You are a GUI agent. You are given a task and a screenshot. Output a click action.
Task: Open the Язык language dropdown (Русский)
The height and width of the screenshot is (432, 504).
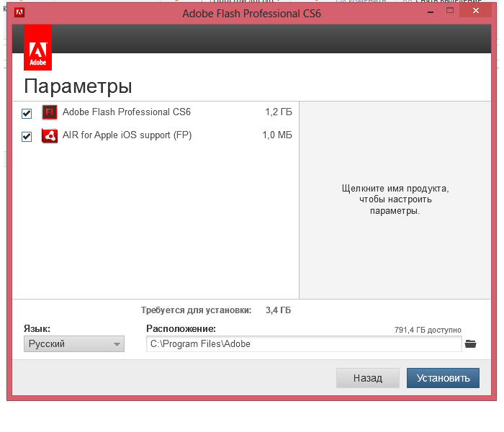tap(74, 344)
